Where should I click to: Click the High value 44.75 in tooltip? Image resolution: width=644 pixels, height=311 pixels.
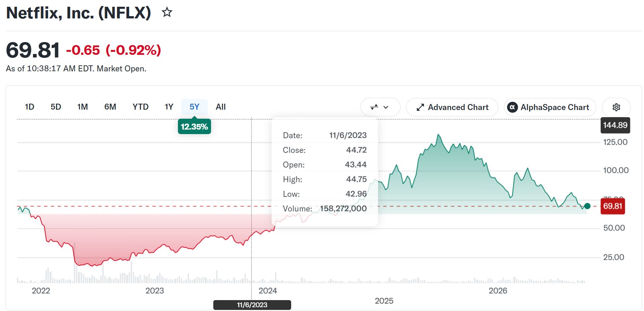tap(356, 179)
